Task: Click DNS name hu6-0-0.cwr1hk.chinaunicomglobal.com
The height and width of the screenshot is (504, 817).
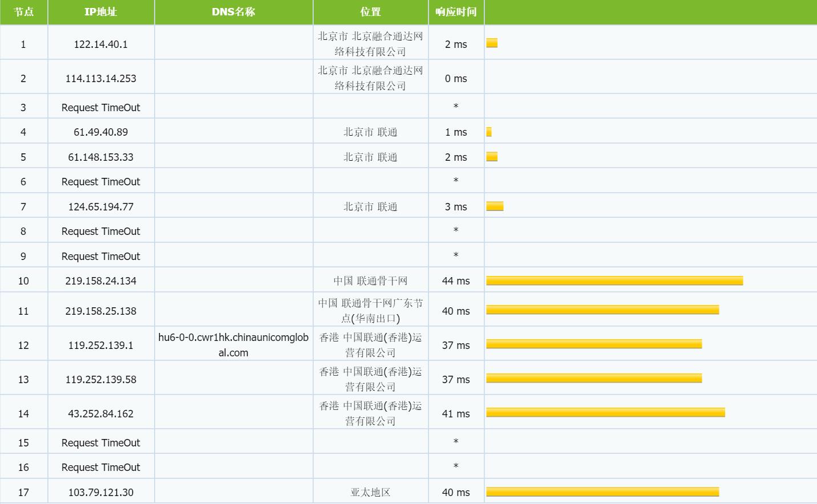Action: pos(233,345)
